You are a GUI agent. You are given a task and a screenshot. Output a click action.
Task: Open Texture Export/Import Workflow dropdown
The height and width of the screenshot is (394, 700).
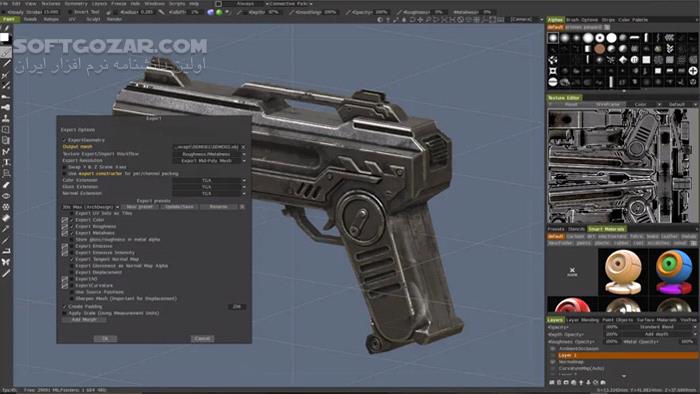click(x=209, y=154)
